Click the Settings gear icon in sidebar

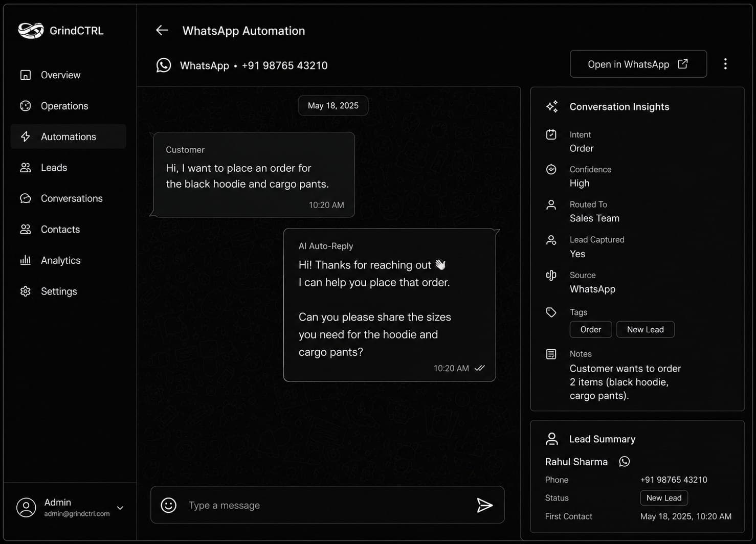click(26, 291)
